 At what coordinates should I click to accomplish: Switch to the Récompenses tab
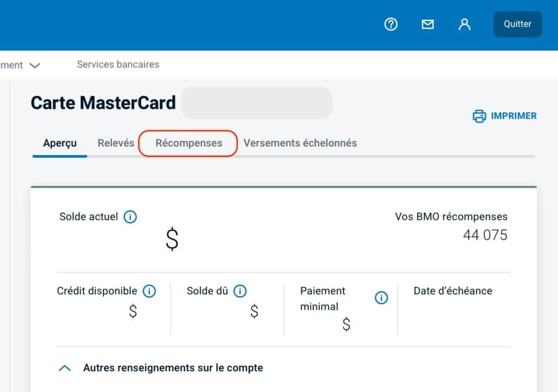[189, 143]
